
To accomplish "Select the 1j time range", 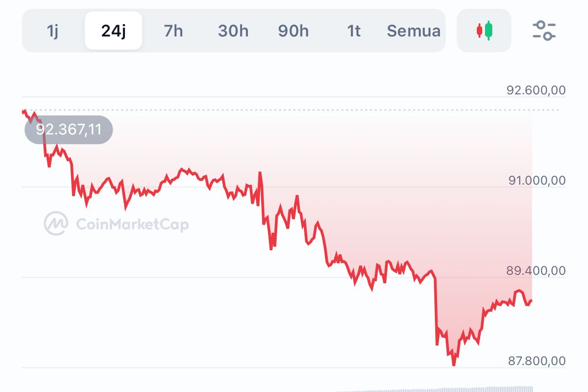I will click(53, 30).
